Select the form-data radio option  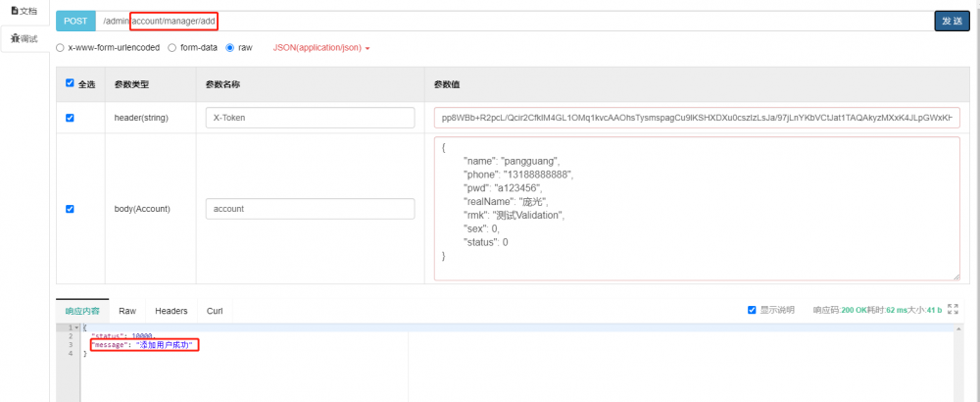coord(172,47)
